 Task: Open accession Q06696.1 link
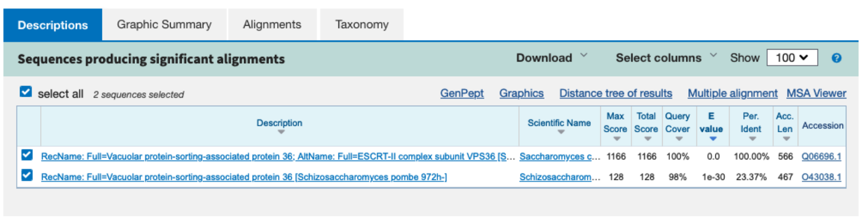click(821, 156)
